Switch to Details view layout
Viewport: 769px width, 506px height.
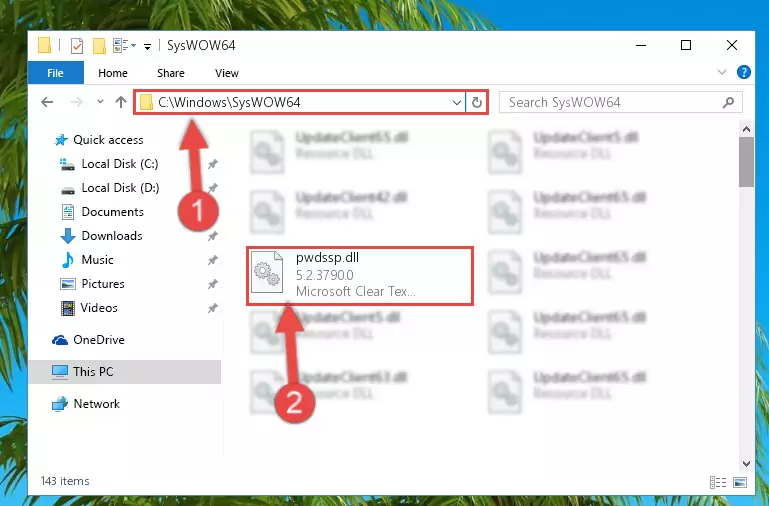(x=718, y=482)
